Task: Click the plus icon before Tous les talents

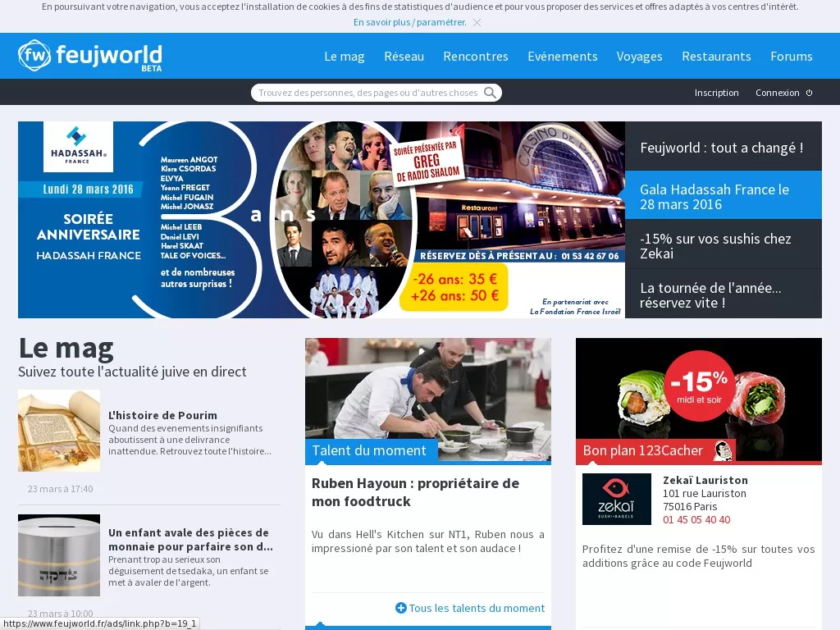Action: click(400, 608)
